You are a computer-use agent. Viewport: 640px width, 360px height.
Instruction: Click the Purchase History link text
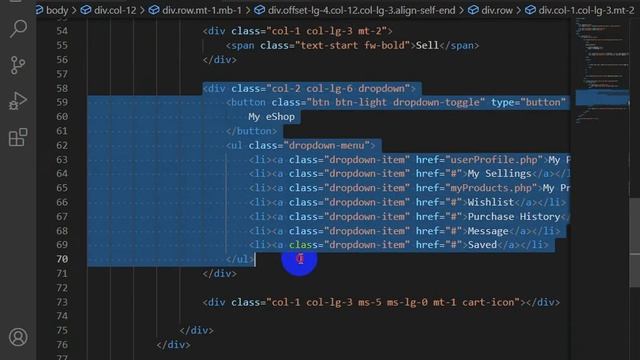[514, 217]
